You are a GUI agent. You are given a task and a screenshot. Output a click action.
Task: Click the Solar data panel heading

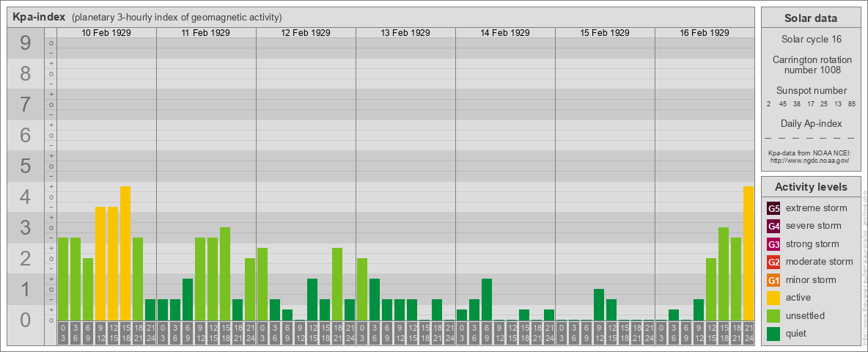click(811, 18)
